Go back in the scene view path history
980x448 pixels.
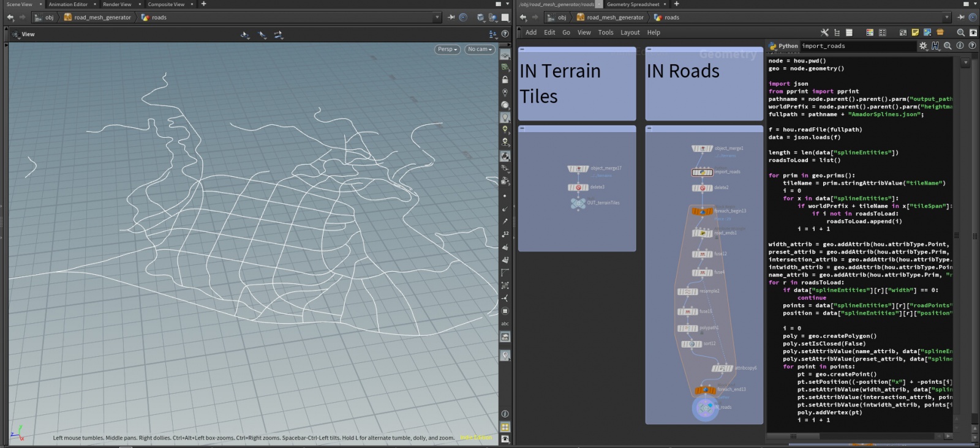tap(10, 17)
